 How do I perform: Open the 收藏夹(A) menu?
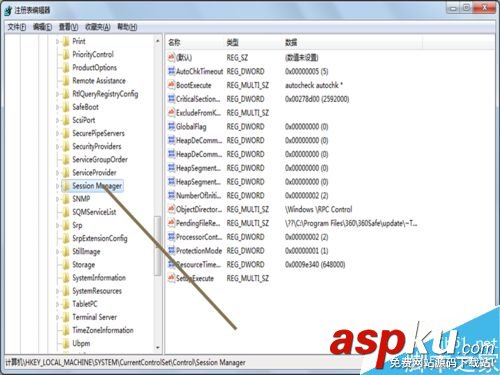pos(98,27)
